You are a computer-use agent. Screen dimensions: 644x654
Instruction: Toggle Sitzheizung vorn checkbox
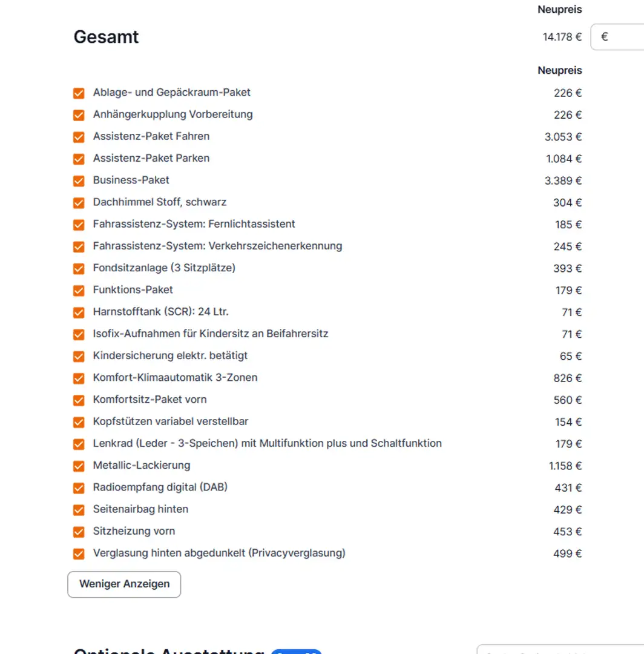pos(79,532)
